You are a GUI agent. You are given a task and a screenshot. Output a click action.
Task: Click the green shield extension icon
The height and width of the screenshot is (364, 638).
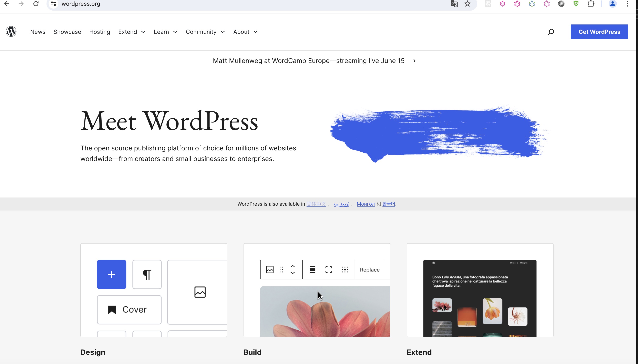[576, 4]
